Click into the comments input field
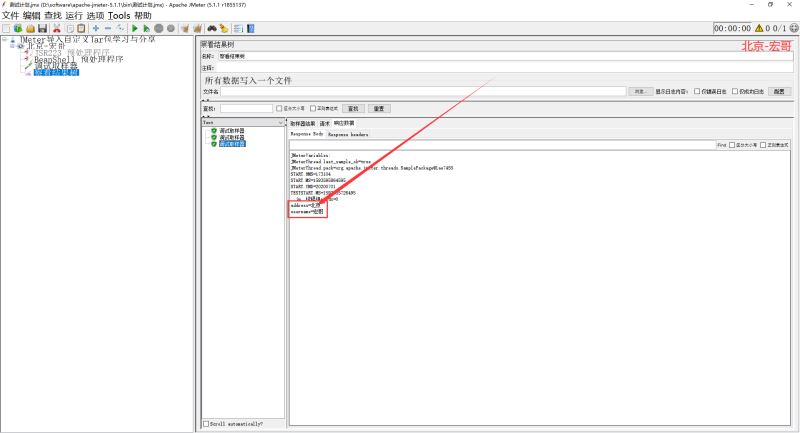800x433 pixels. point(505,68)
